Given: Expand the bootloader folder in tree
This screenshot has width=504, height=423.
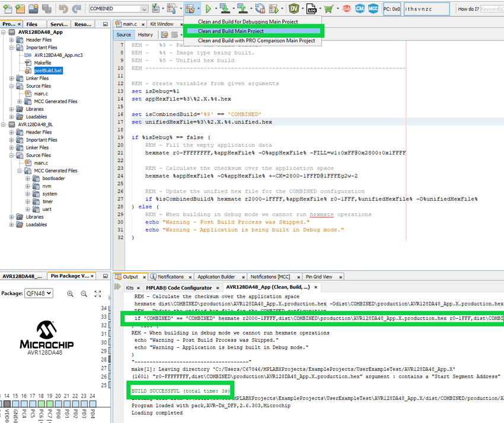Looking at the screenshot, I should tap(28, 178).
